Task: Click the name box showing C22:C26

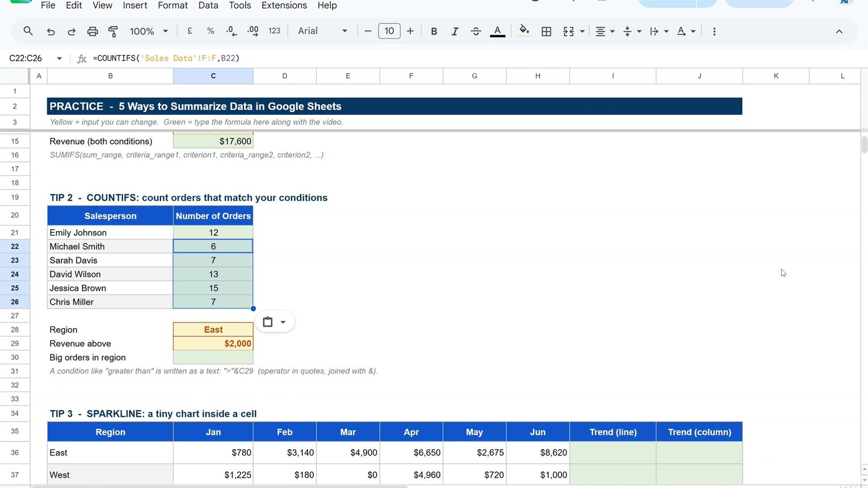Action: [25, 58]
